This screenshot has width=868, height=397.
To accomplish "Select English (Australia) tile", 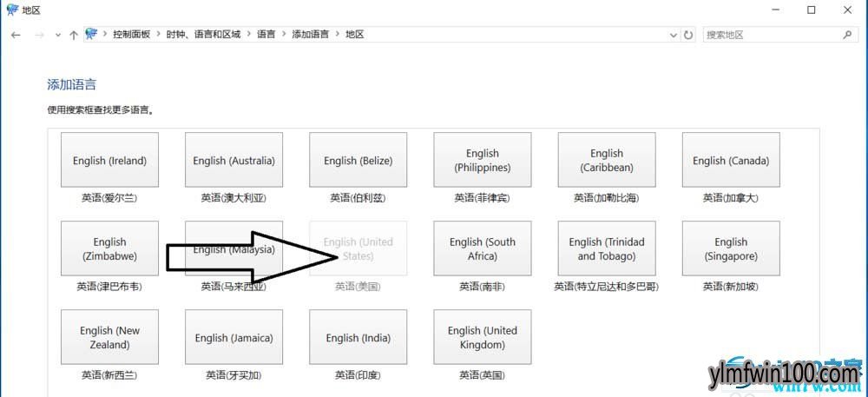I will coord(233,160).
